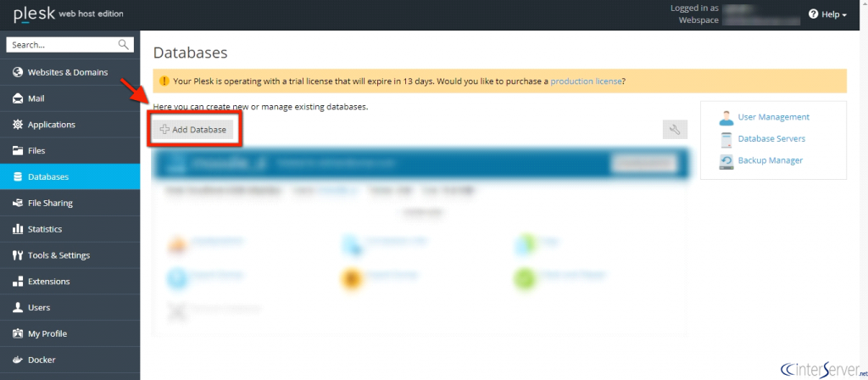868x380 pixels.
Task: Click the trial license warning icon
Action: pos(164,81)
